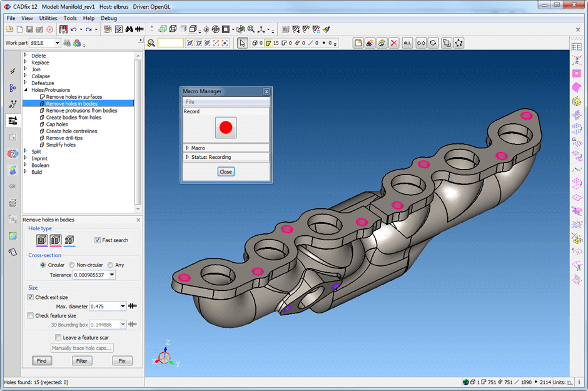Image resolution: width=588 pixels, height=391 pixels.
Task: Select the Circular cross-section radio button
Action: click(43, 265)
